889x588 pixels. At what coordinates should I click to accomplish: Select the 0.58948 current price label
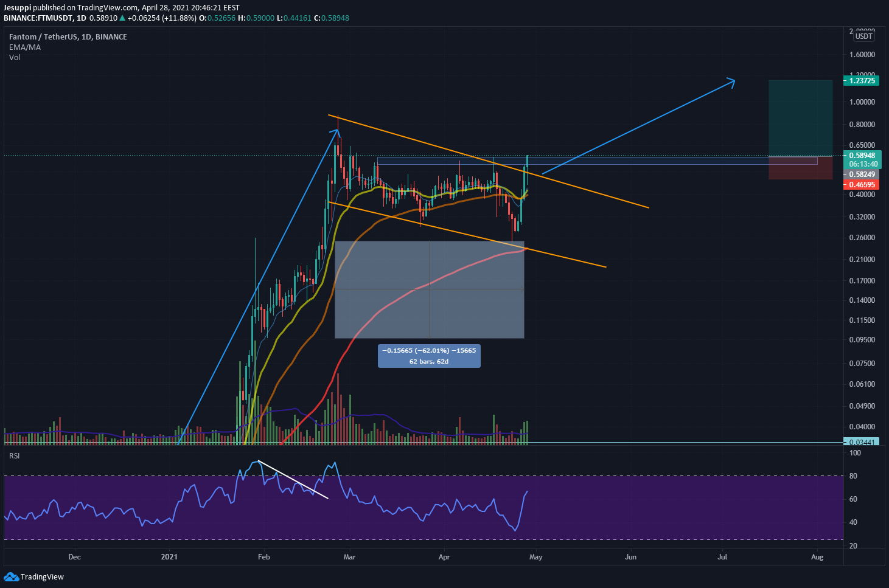pyautogui.click(x=862, y=155)
